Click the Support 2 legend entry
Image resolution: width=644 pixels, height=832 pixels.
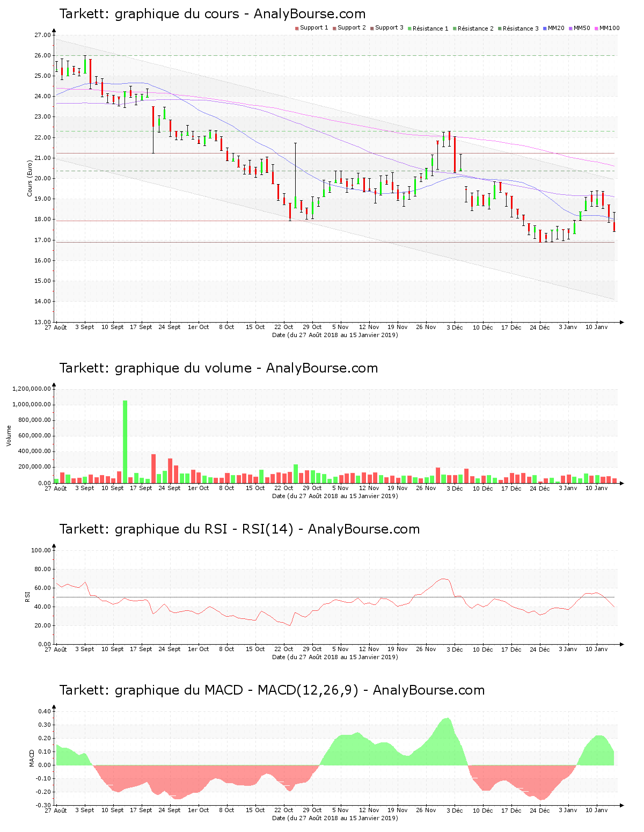pyautogui.click(x=349, y=28)
